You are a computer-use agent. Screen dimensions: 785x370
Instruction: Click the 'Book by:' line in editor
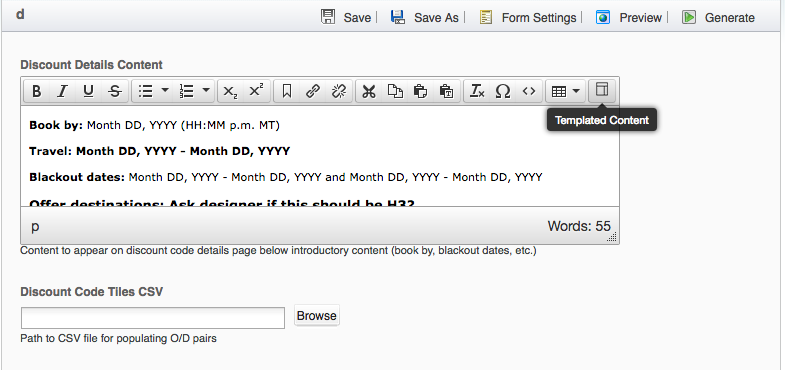click(154, 125)
